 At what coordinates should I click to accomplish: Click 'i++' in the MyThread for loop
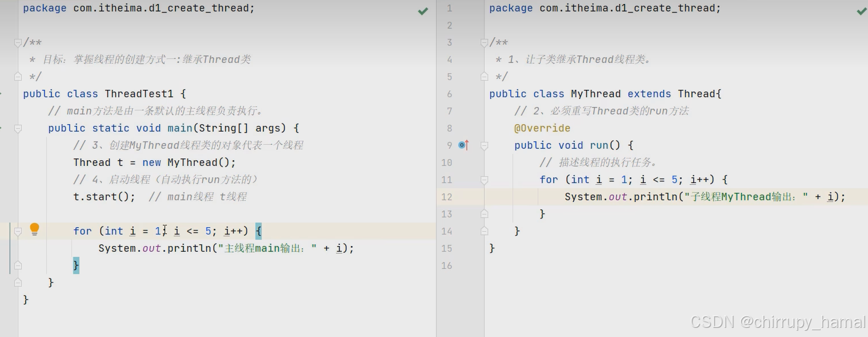pyautogui.click(x=700, y=180)
